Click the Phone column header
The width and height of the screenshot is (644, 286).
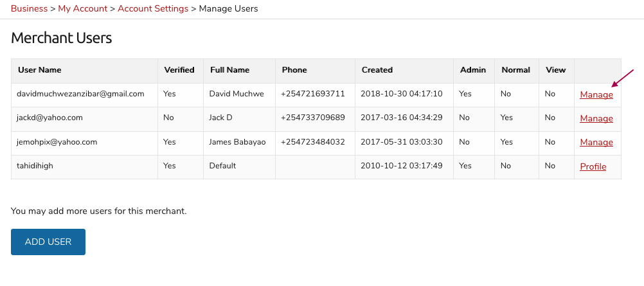(x=294, y=70)
